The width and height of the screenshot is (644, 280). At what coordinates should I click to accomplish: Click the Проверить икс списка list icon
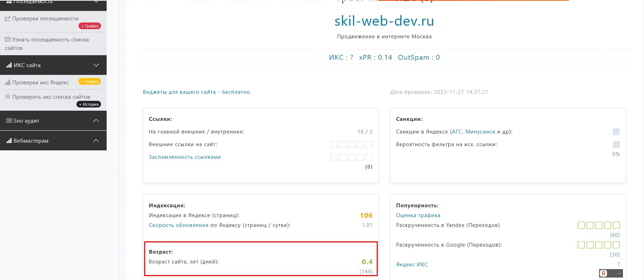(x=8, y=96)
